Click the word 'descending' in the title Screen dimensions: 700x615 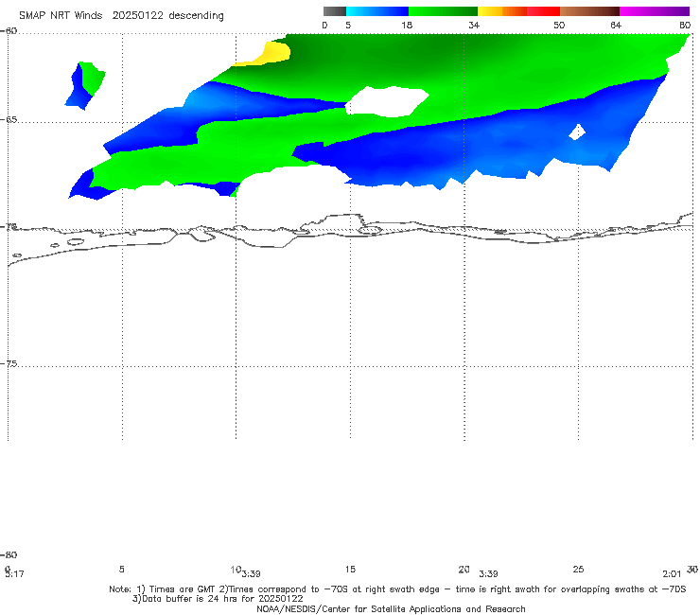[x=196, y=16]
